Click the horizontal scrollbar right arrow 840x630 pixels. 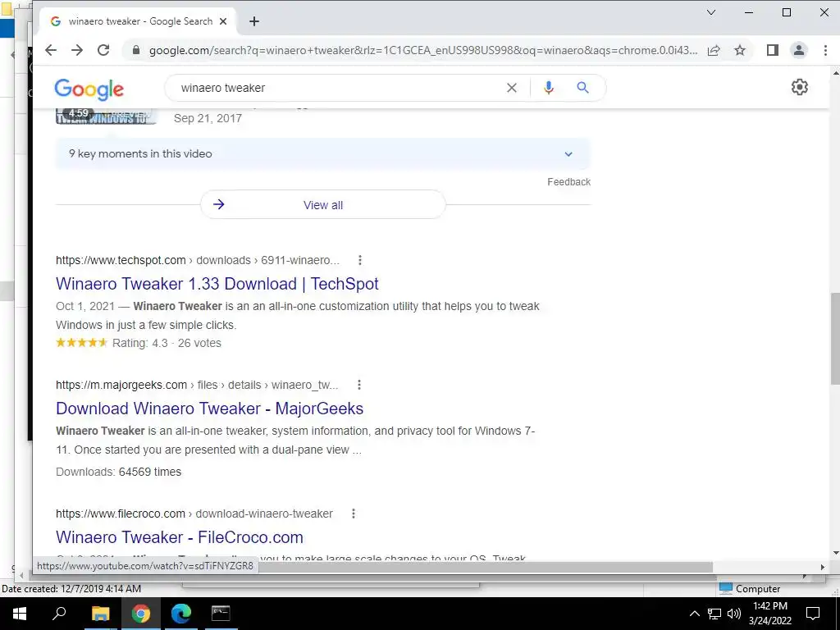[822, 567]
